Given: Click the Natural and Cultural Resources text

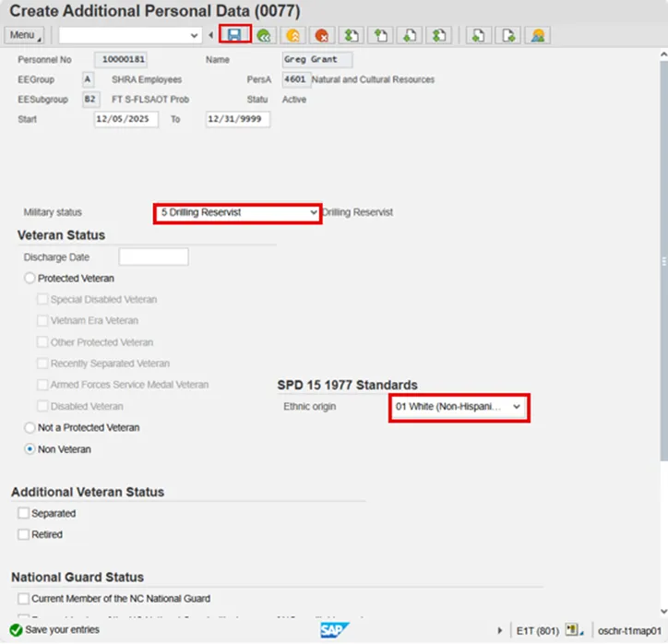Looking at the screenshot, I should coord(373,79).
